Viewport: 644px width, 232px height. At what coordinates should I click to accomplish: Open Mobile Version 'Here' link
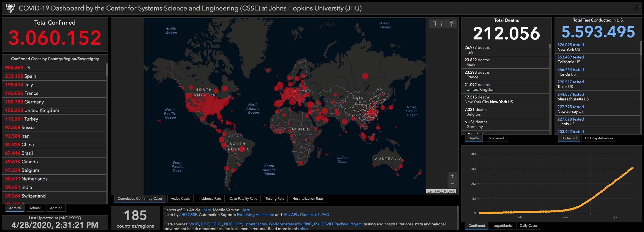point(246,210)
